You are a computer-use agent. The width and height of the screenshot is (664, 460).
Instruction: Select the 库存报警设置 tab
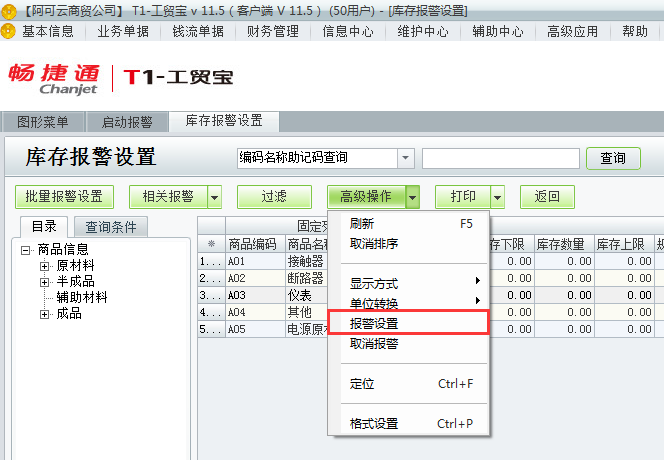224,121
